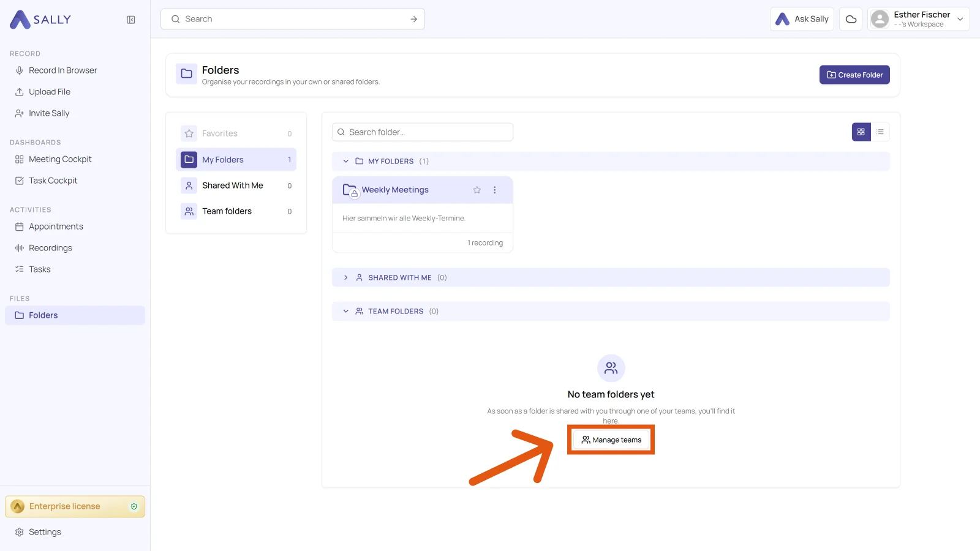Open Esther Fischer workspace dropdown

919,19
